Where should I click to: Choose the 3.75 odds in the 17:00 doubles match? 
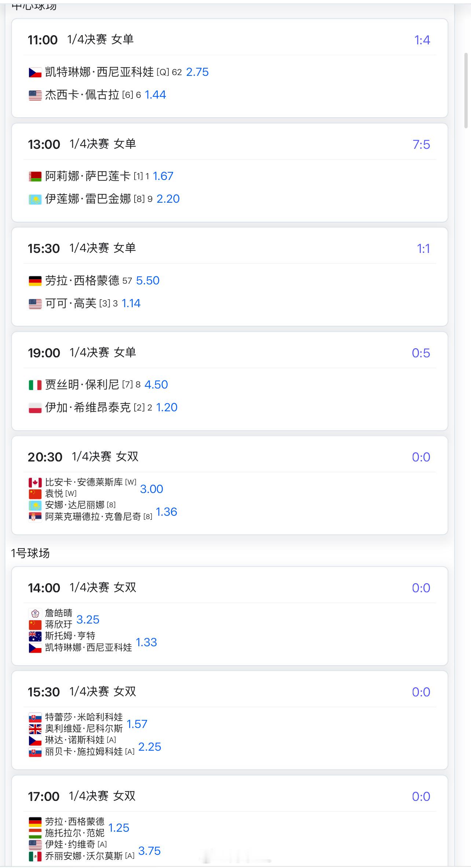(x=149, y=851)
